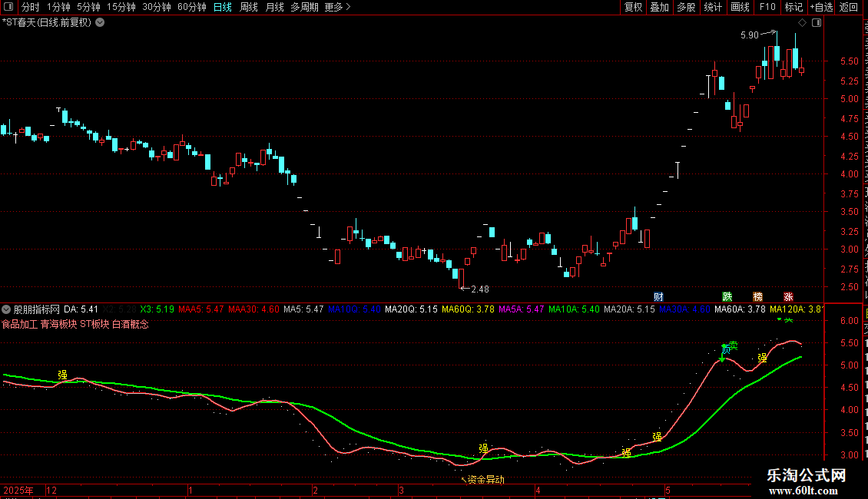Select the 5分钟 period
868x499 pixels.
coord(88,7)
